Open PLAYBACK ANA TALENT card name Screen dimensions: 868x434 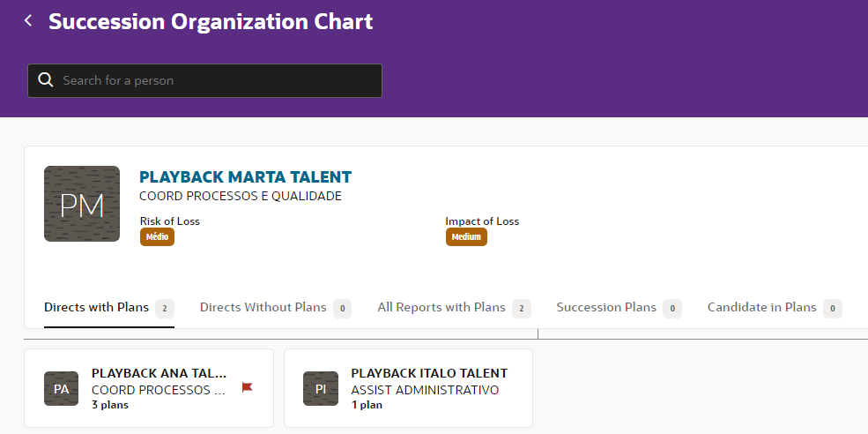(x=159, y=373)
